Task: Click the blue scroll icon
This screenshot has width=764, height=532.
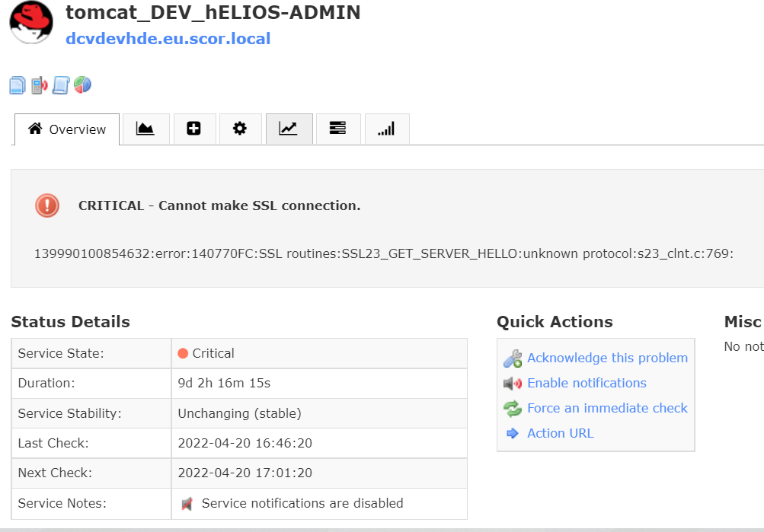Action: coord(61,85)
